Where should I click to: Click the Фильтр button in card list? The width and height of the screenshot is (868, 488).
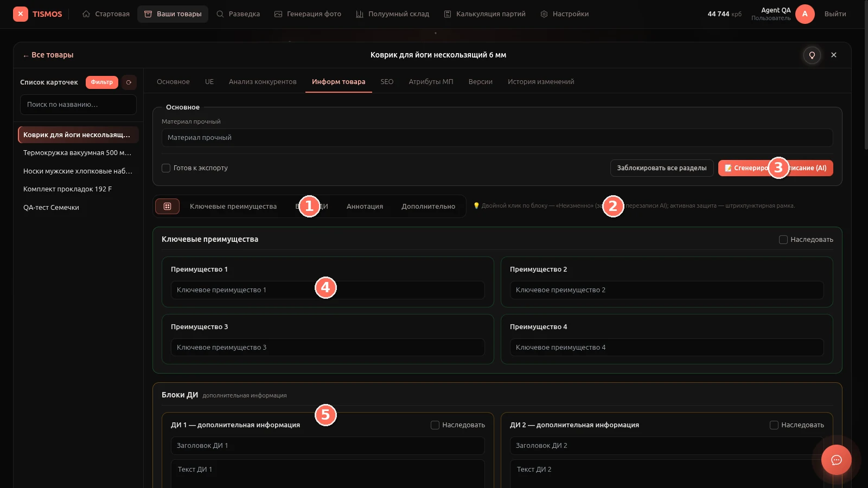[x=102, y=82]
